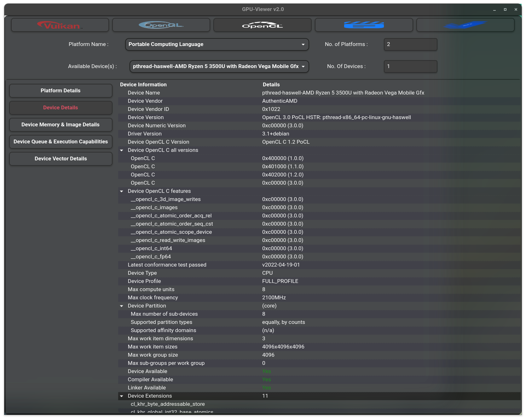Select the Device Vendor ID row
This screenshot has width=526, height=420.
[x=148, y=109]
